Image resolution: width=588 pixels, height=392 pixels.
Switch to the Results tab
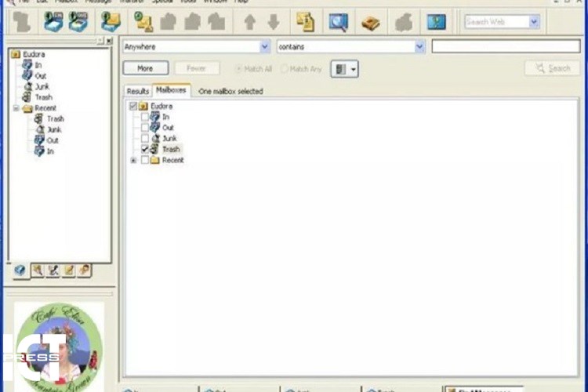(138, 92)
